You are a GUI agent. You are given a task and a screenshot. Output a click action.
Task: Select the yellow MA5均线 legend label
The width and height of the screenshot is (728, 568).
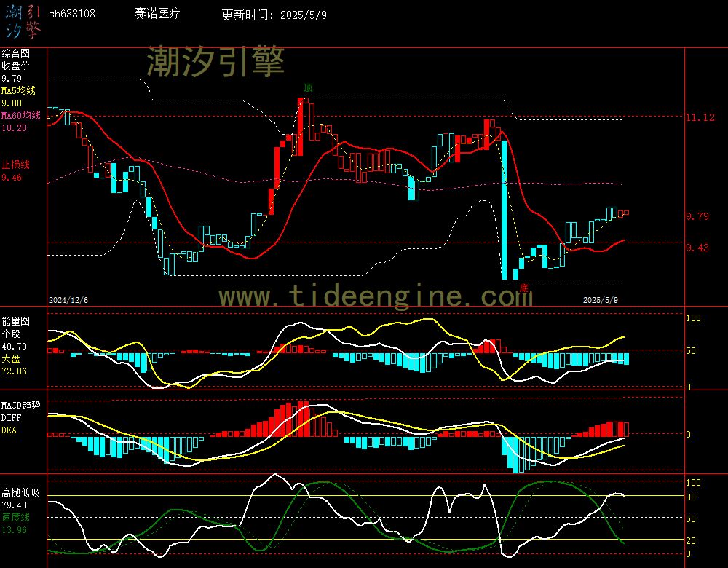(19, 90)
